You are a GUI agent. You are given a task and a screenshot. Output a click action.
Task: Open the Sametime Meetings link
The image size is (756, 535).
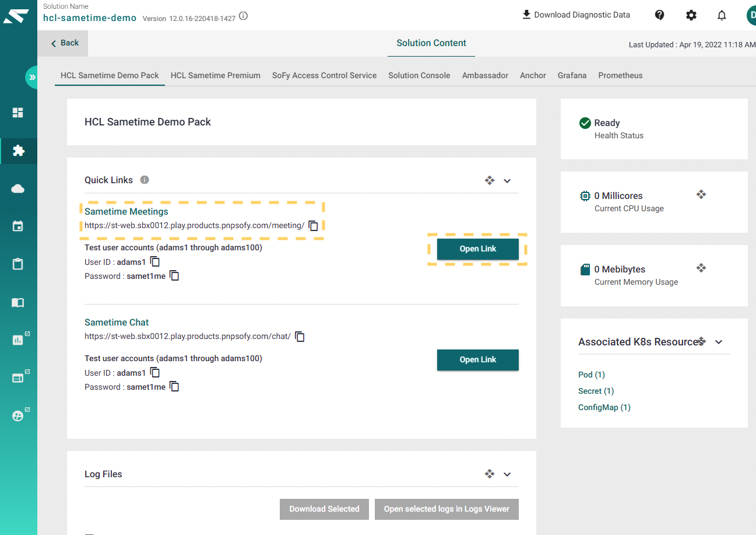pyautogui.click(x=126, y=211)
